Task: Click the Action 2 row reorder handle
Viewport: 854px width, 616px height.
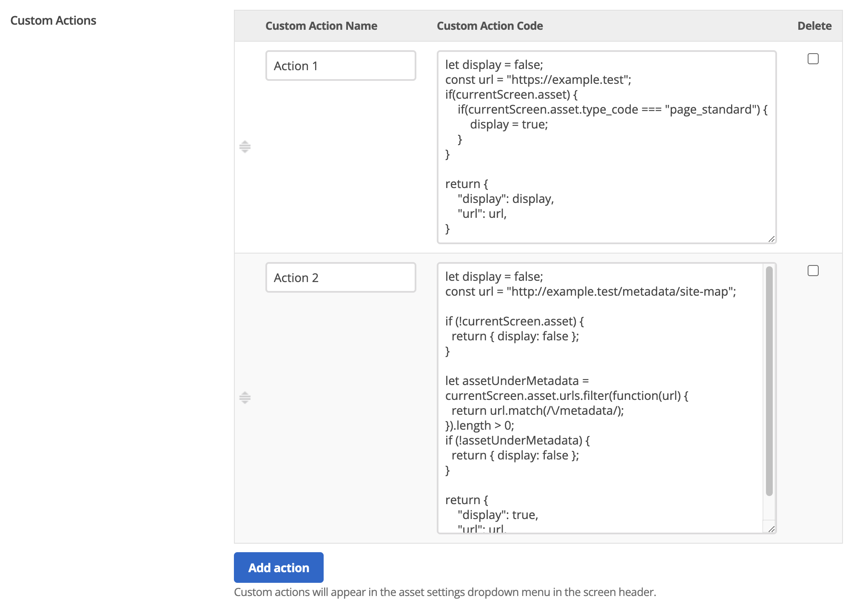Action: [x=245, y=398]
